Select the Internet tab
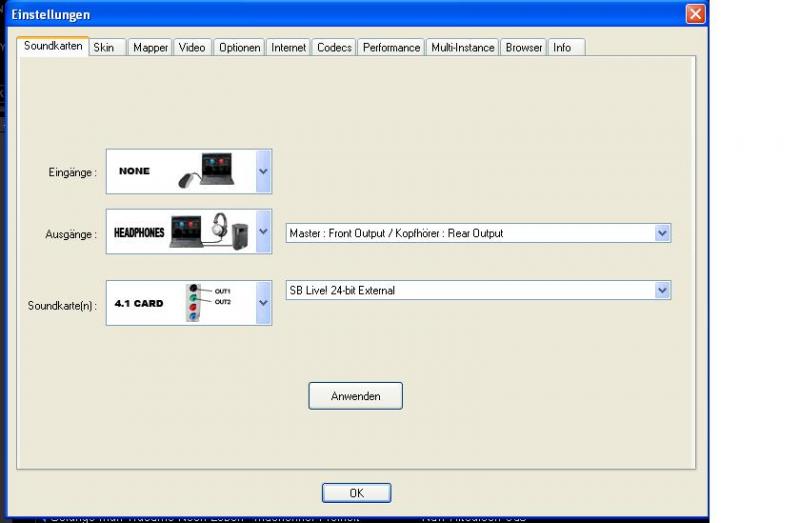 (288, 47)
